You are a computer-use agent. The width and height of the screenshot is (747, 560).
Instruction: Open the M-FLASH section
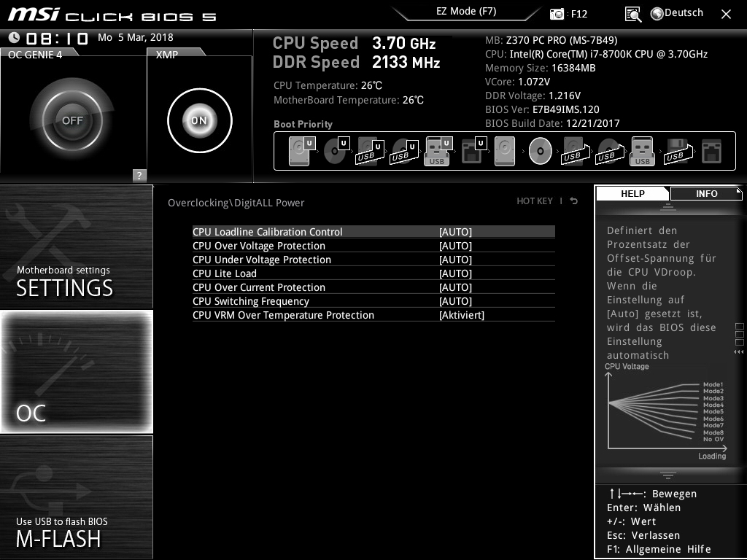(x=76, y=497)
